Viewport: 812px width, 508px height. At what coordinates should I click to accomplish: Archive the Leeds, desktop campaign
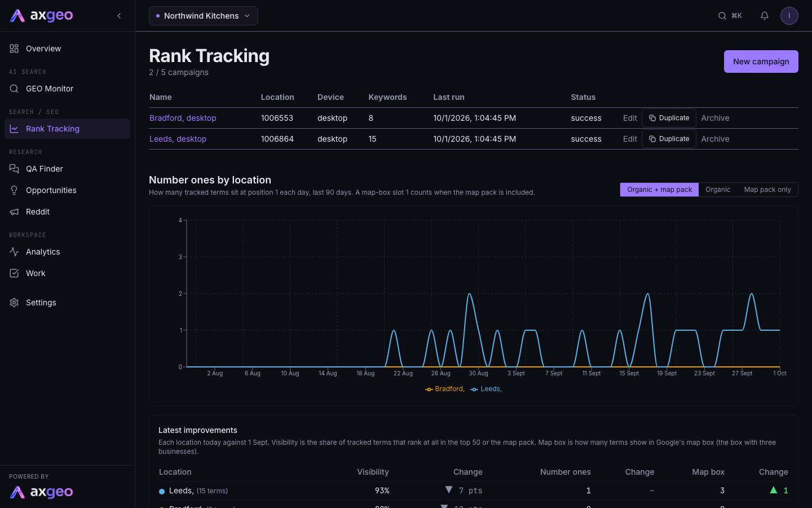coord(715,139)
